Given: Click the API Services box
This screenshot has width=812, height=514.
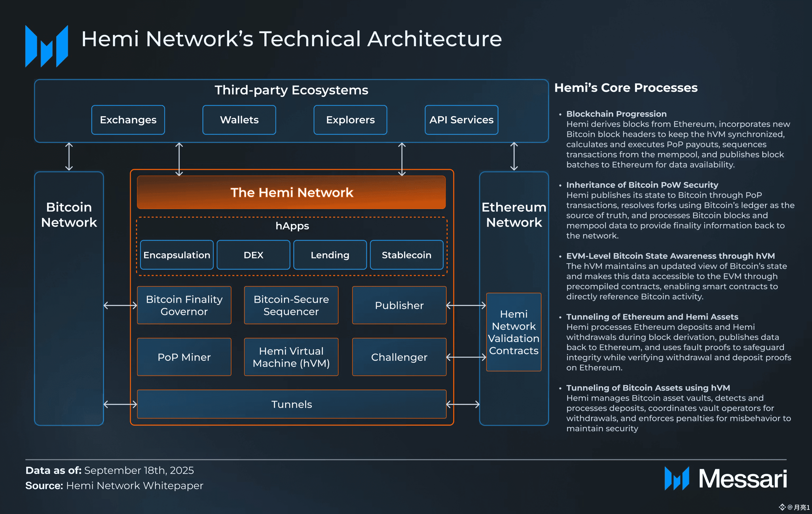Looking at the screenshot, I should click(461, 120).
